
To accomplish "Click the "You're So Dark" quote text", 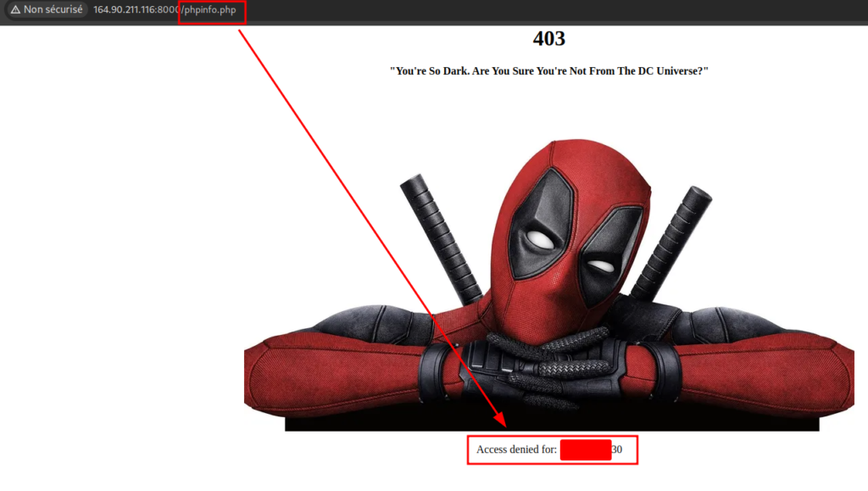I will [x=548, y=71].
